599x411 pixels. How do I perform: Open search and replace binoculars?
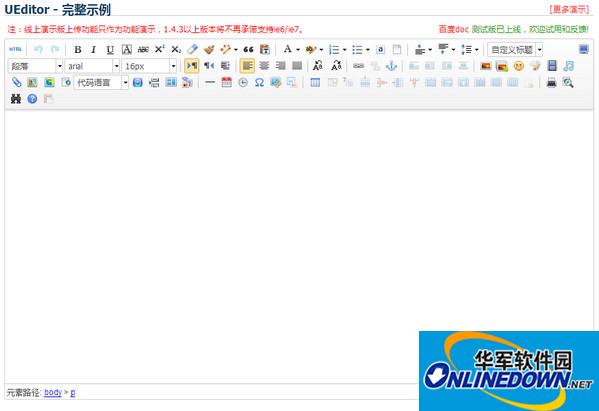coord(16,99)
